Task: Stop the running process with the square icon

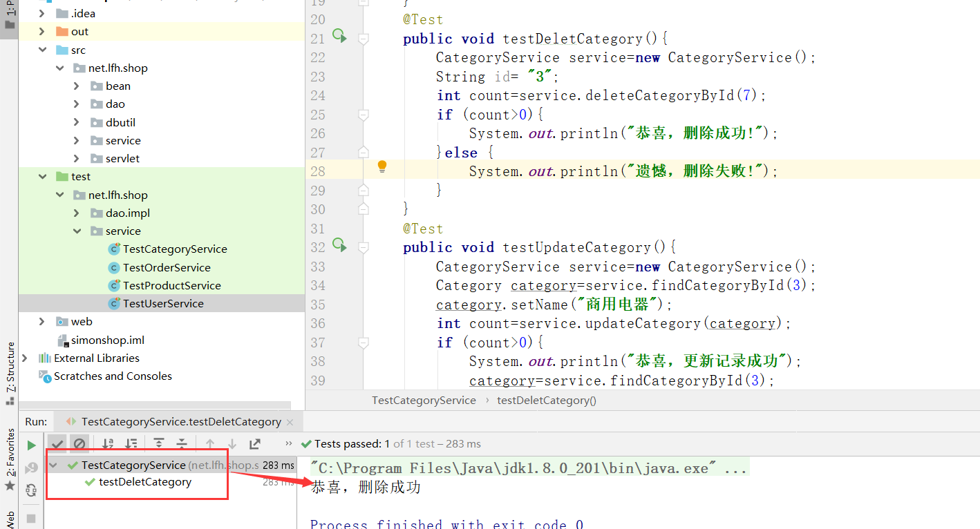Action: click(31, 518)
